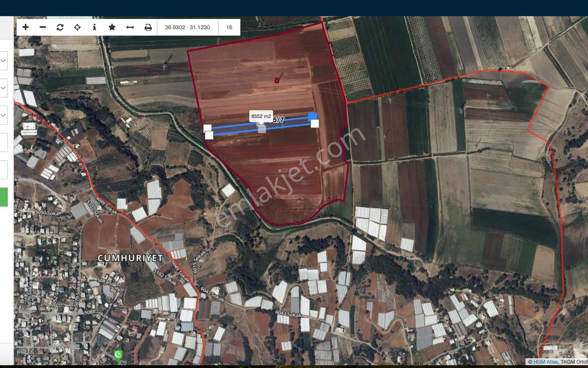Zoom out with the minus icon
The image size is (588, 368).
[x=43, y=27]
